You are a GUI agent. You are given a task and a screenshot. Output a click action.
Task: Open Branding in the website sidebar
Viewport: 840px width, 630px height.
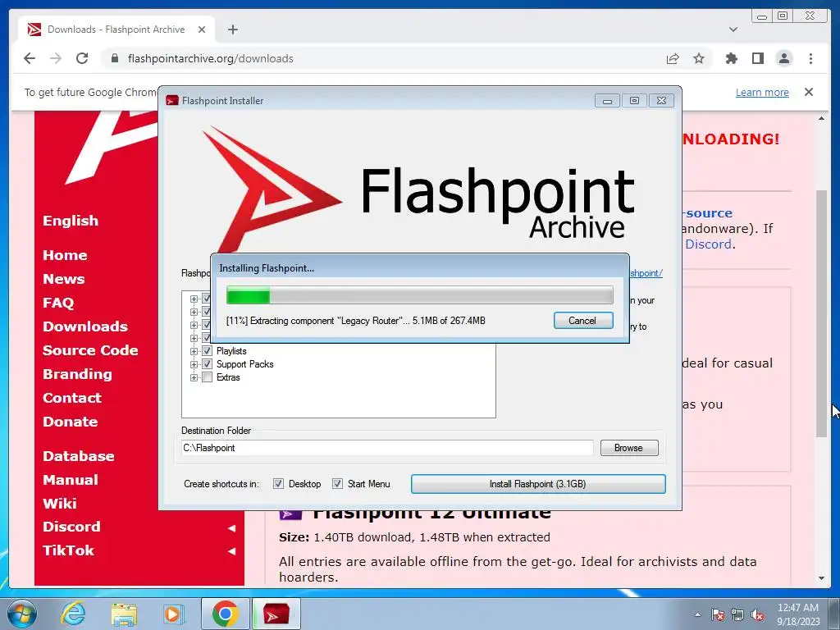78,374
